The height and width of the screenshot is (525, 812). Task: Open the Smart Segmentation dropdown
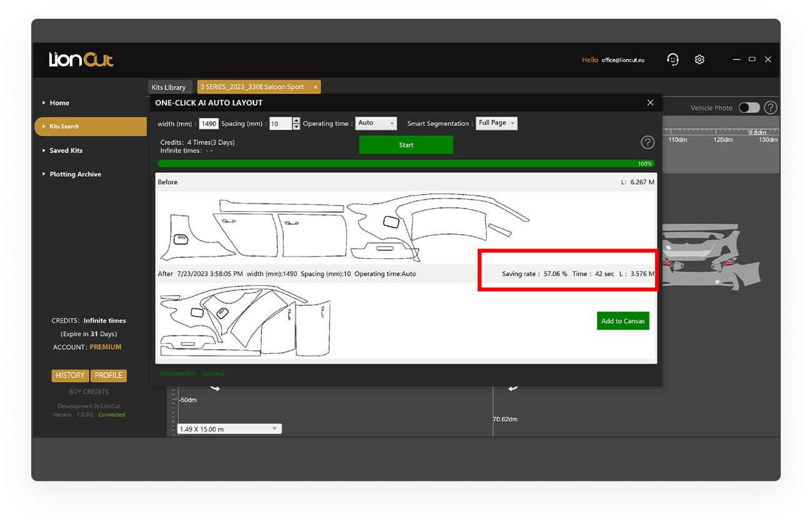click(497, 123)
